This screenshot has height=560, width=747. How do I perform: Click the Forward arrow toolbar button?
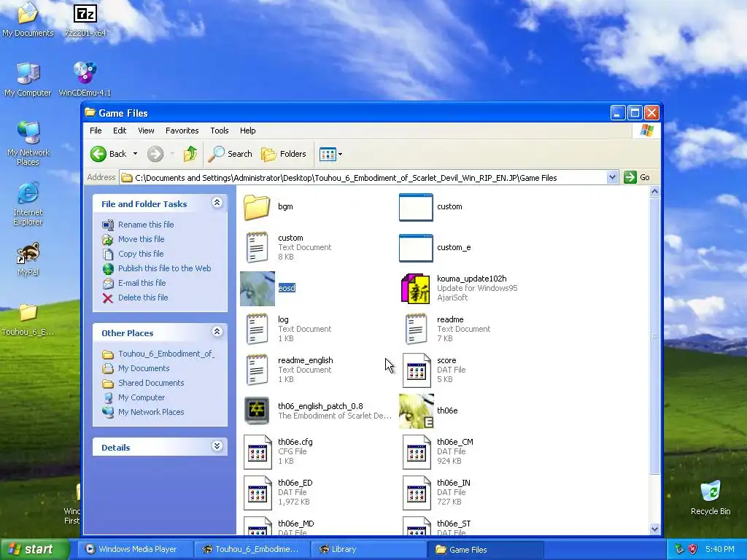(155, 154)
